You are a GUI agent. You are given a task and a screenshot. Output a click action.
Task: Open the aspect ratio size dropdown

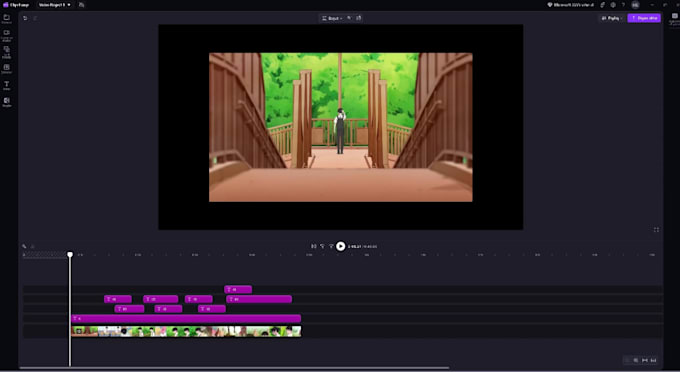click(332, 18)
